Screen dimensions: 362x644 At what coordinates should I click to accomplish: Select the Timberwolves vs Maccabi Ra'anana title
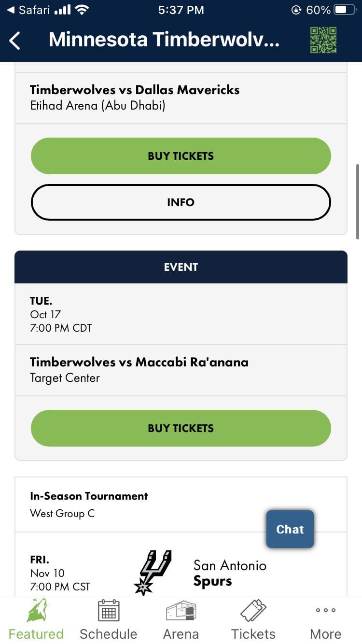coord(139,362)
